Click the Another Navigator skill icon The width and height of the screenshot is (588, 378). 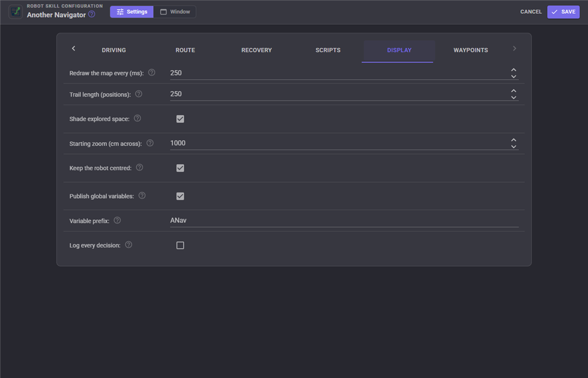pos(16,11)
